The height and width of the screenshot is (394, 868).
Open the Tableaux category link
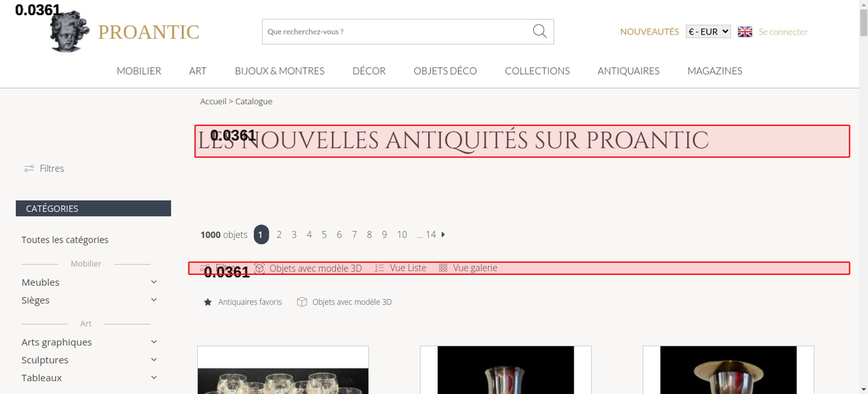tap(42, 378)
